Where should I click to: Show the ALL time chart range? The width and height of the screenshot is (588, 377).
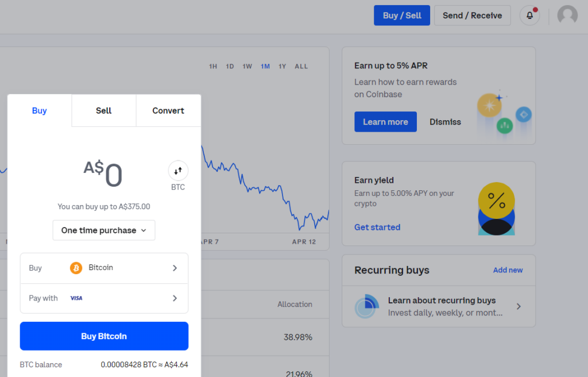[x=301, y=66]
